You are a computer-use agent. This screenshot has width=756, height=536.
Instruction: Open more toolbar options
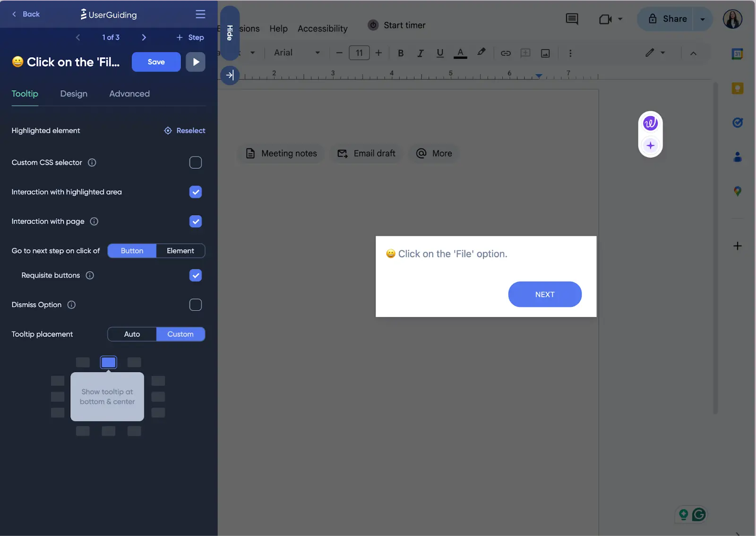(570, 53)
